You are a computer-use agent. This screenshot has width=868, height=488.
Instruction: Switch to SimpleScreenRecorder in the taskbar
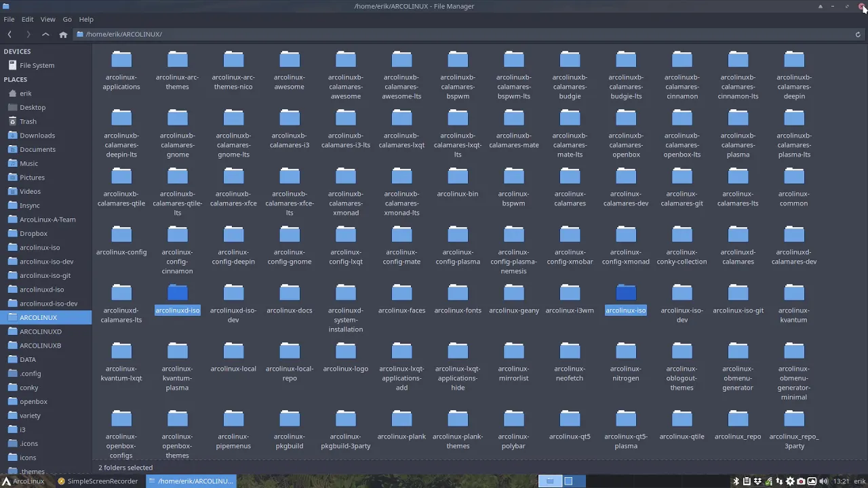coord(98,481)
